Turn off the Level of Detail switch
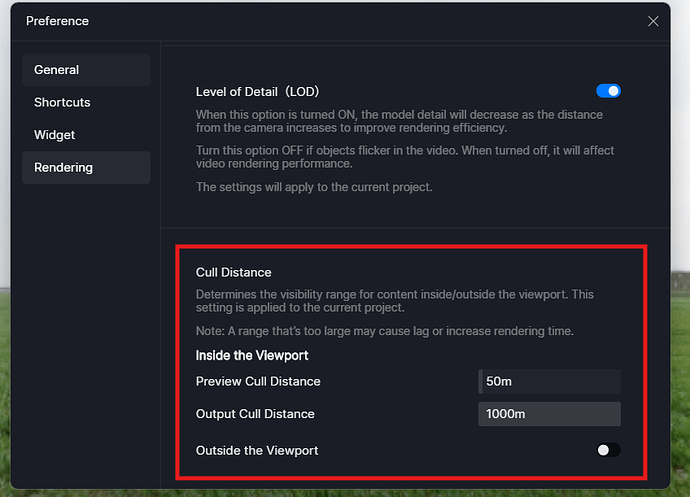 tap(608, 91)
